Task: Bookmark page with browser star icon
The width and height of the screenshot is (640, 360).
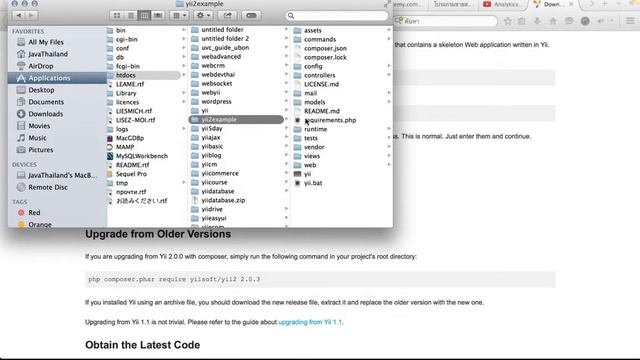Action: pyautogui.click(x=507, y=21)
